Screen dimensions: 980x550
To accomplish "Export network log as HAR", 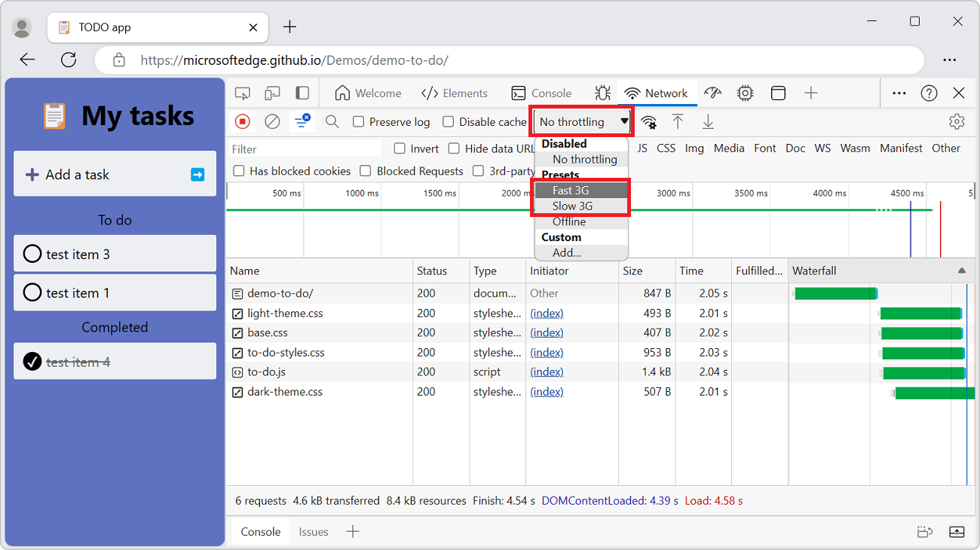I will tap(708, 121).
